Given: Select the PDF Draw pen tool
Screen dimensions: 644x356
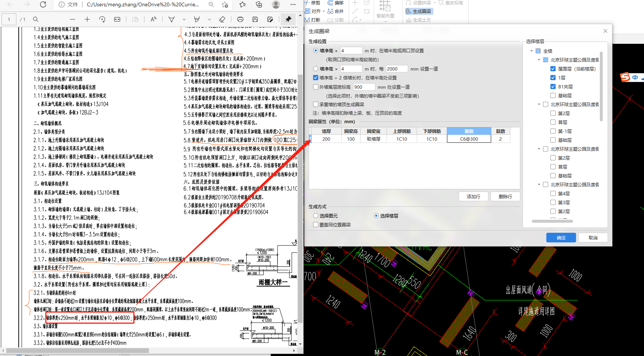Looking at the screenshot, I should (172, 19).
